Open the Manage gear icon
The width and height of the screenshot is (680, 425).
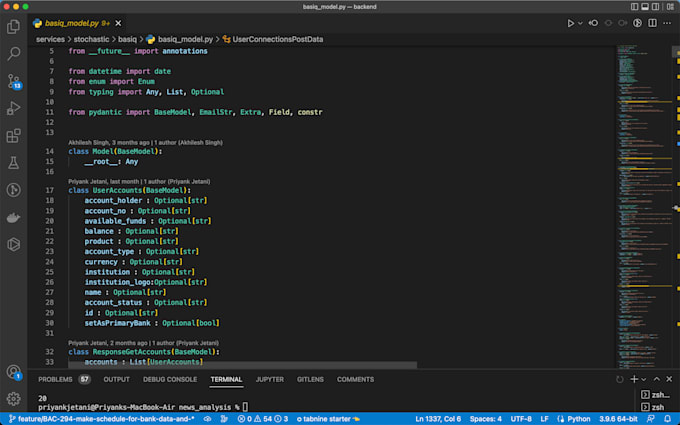click(13, 399)
